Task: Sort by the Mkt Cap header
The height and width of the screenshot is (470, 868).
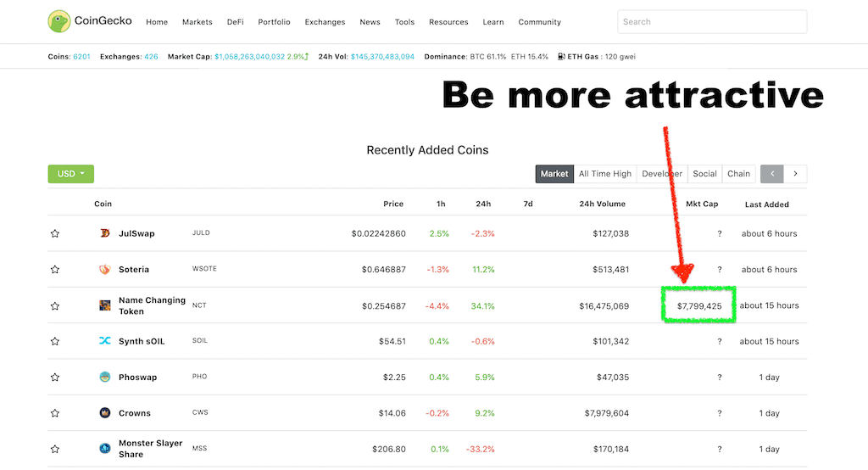Action: (x=702, y=204)
